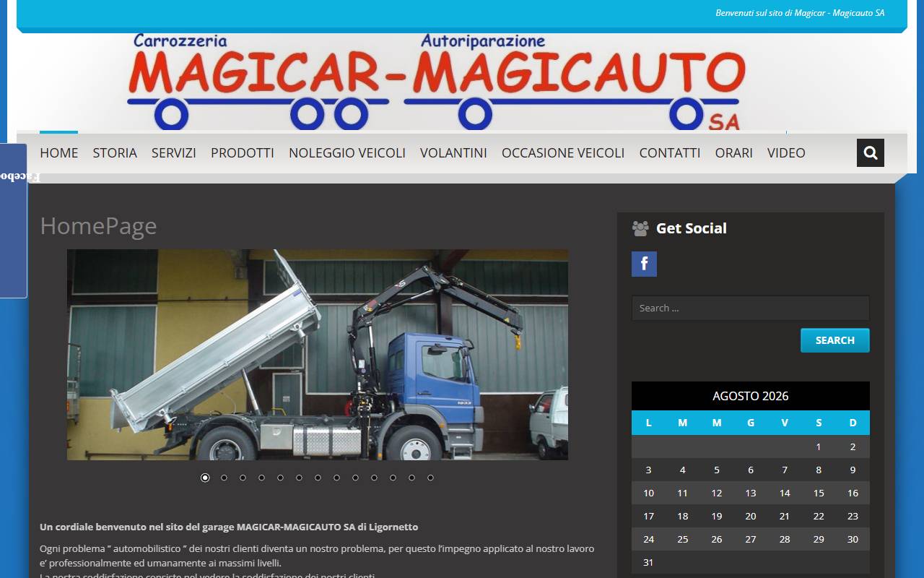Select the fourth slideshow dot
Image resolution: width=924 pixels, height=578 pixels.
click(x=261, y=478)
